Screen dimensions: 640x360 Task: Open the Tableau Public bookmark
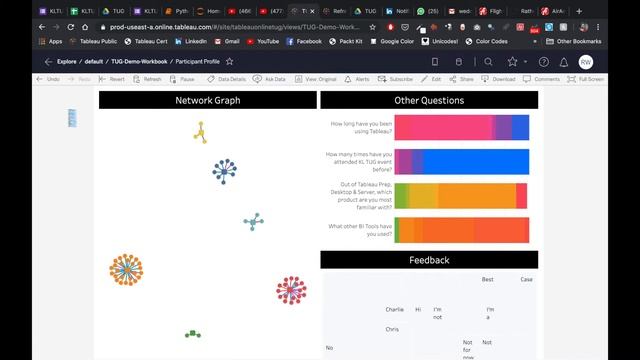click(93, 41)
